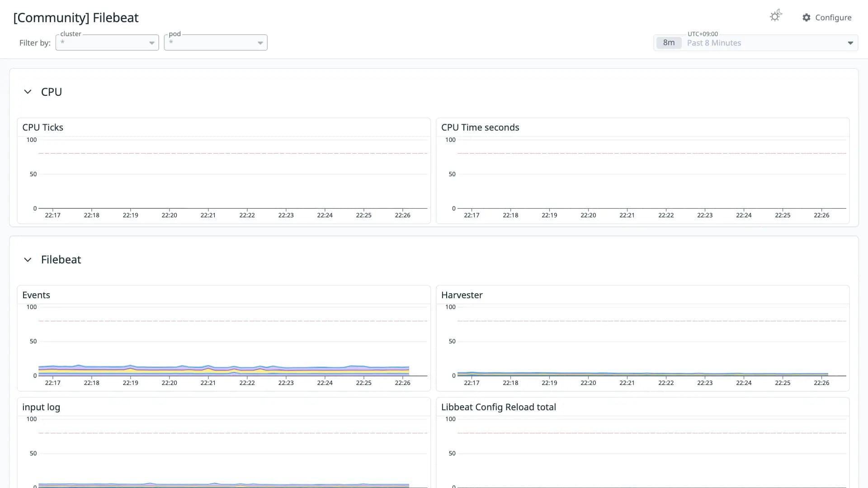The width and height of the screenshot is (868, 488).
Task: Click the CPU section heading text
Action: (52, 92)
